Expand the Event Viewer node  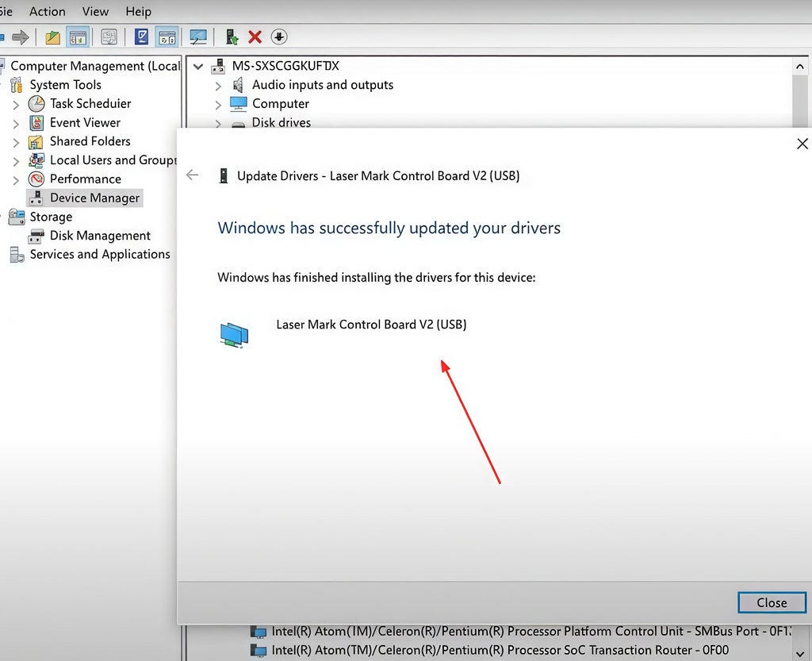pyautogui.click(x=16, y=124)
